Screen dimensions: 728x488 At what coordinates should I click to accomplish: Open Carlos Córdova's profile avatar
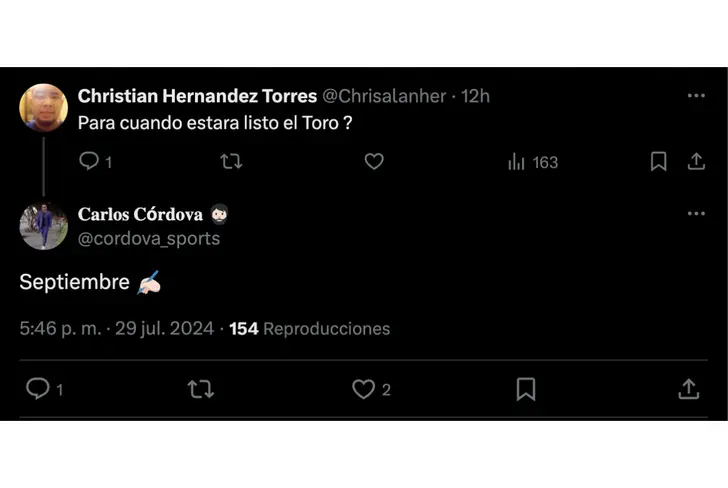(x=43, y=225)
